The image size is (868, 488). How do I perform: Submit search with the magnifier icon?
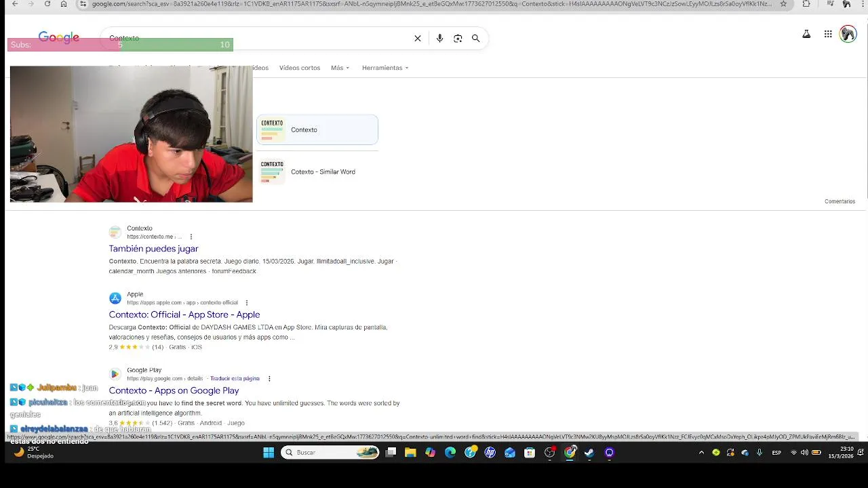click(476, 39)
